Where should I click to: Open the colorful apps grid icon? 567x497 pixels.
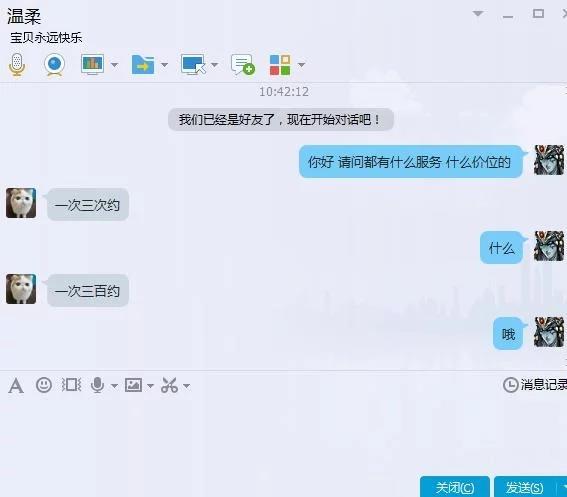(280, 65)
